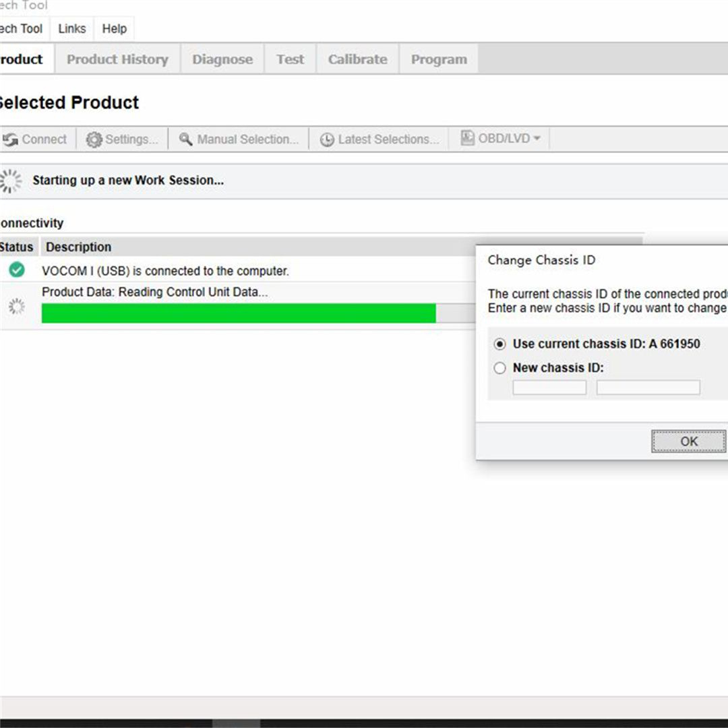Viewport: 728px width, 728px height.
Task: Open the Links menu
Action: (72, 29)
